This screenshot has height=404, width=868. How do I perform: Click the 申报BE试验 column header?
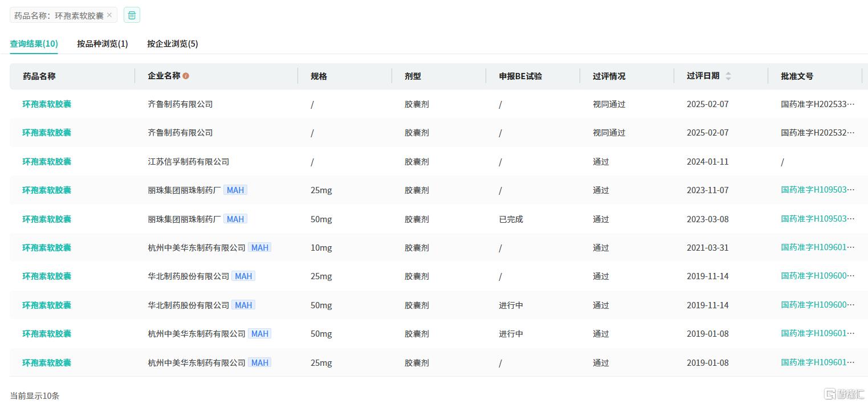point(520,76)
